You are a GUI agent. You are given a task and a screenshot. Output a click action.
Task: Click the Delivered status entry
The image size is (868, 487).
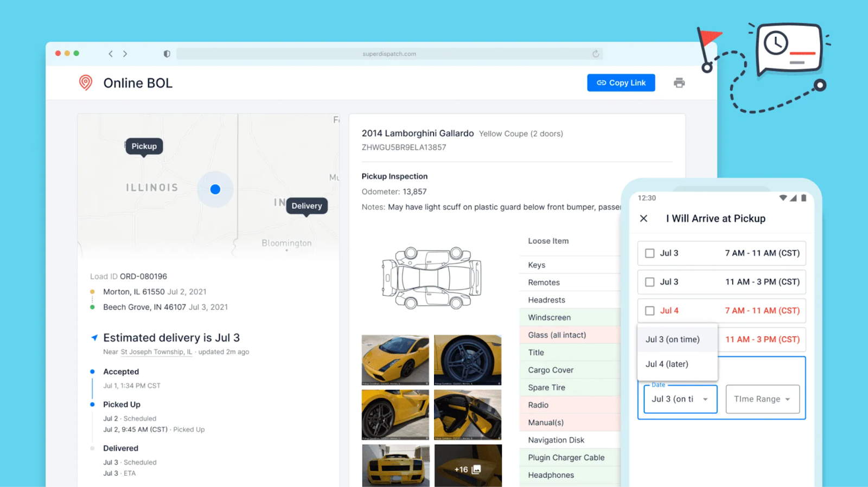tap(120, 448)
